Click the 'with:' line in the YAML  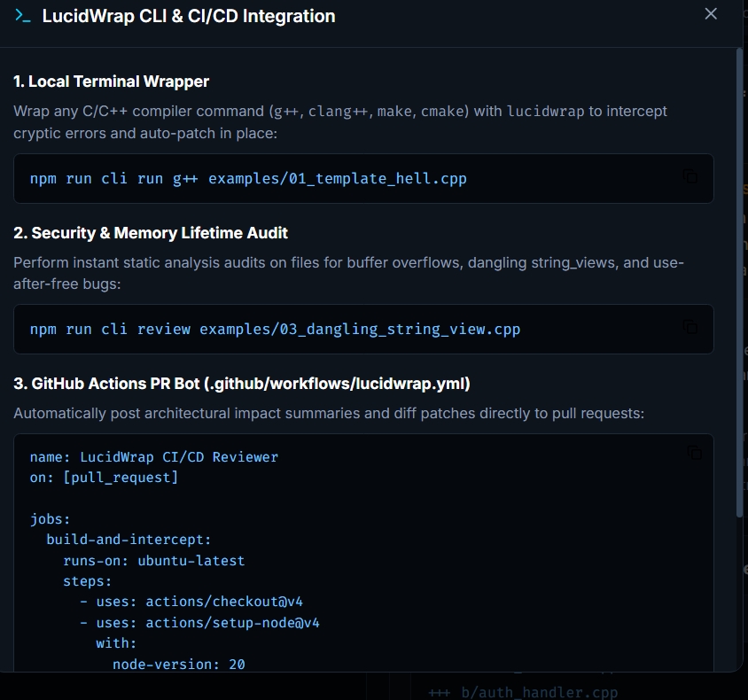tap(116, 643)
